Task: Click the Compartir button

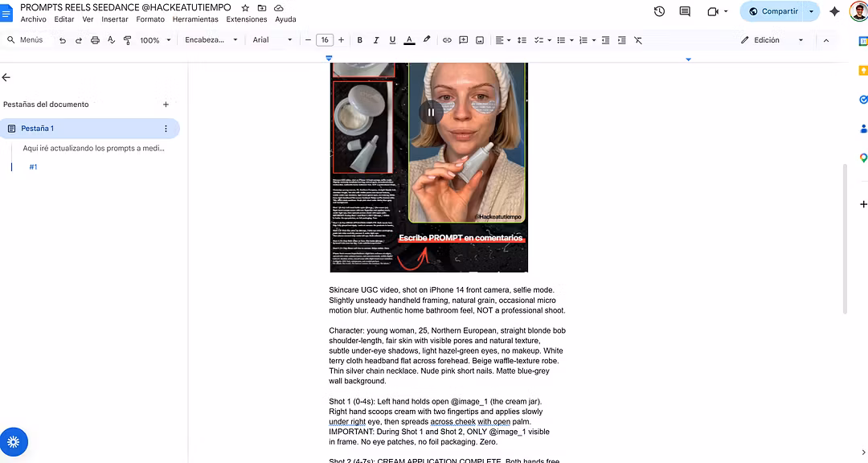Action: click(774, 11)
